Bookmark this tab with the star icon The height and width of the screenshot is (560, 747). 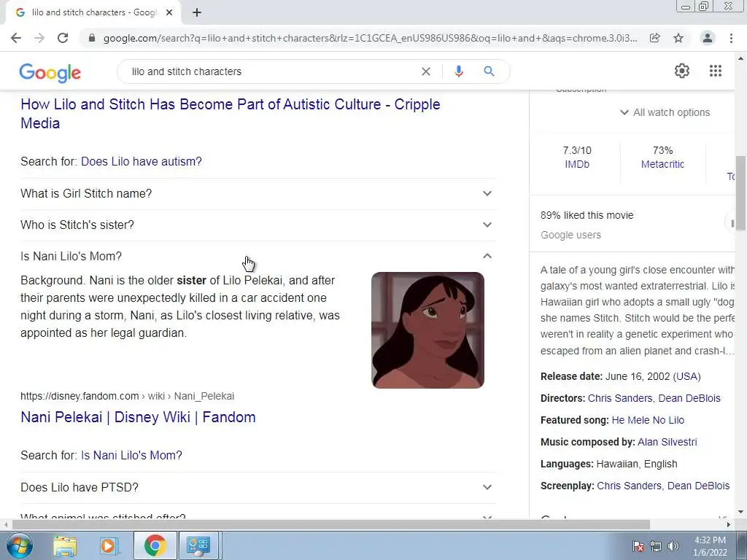[x=678, y=38]
